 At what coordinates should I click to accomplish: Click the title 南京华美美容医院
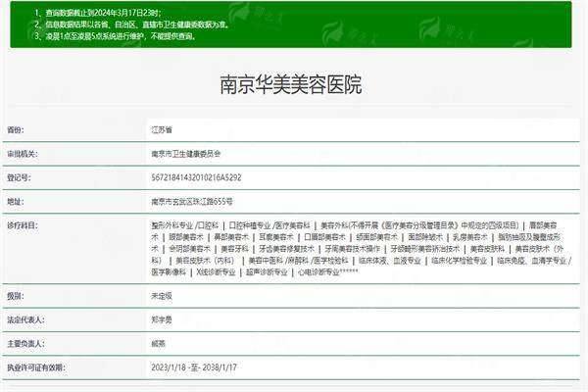(x=291, y=85)
